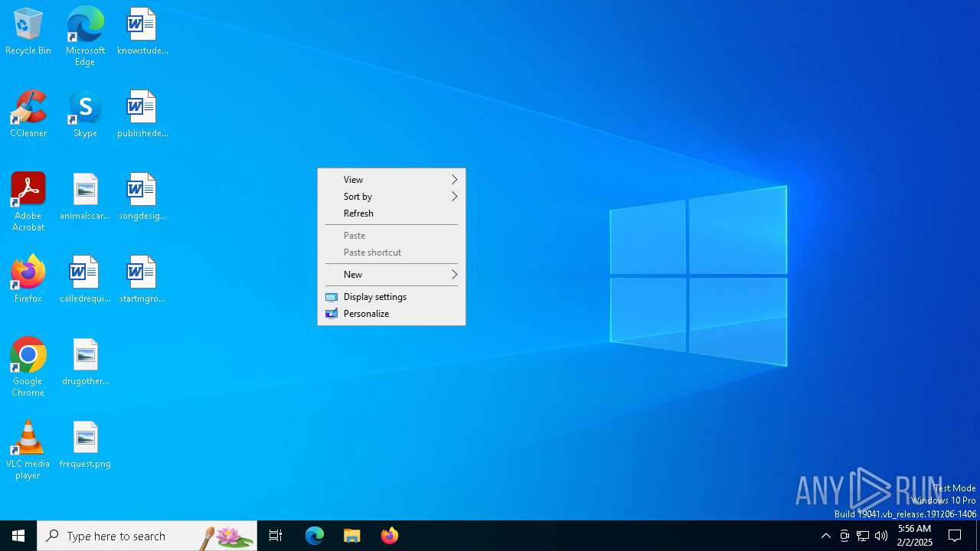Screen dimensions: 980x551
Task: Select the songdesig... Word document icon
Action: (142, 197)
